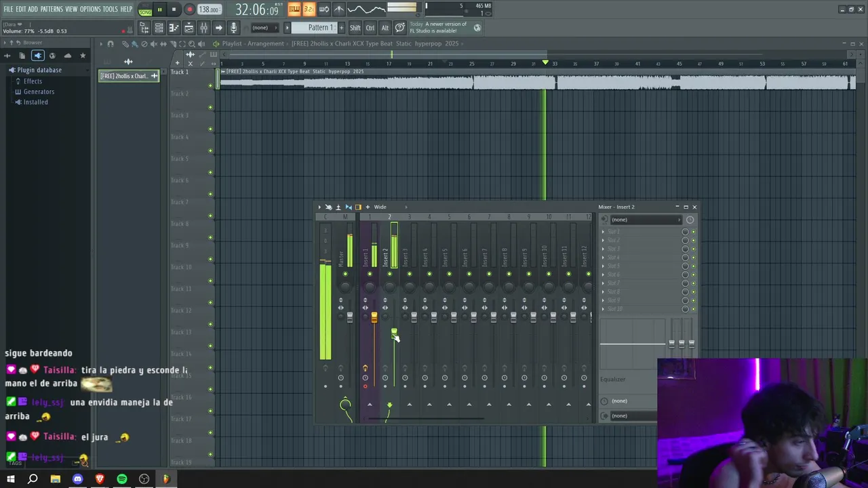Screen dimensions: 868x488
Task: Select the Delete tool in Playlist toolbar
Action: coord(144,44)
